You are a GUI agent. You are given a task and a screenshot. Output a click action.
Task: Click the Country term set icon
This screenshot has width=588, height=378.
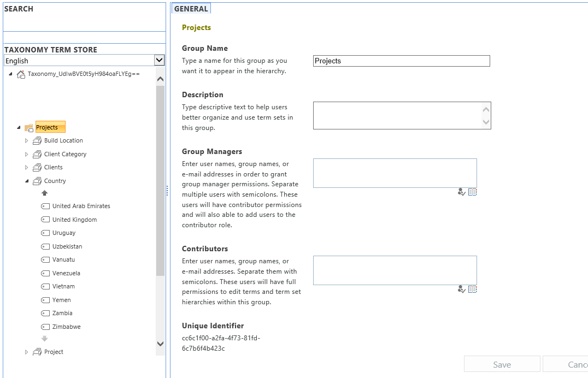(37, 181)
